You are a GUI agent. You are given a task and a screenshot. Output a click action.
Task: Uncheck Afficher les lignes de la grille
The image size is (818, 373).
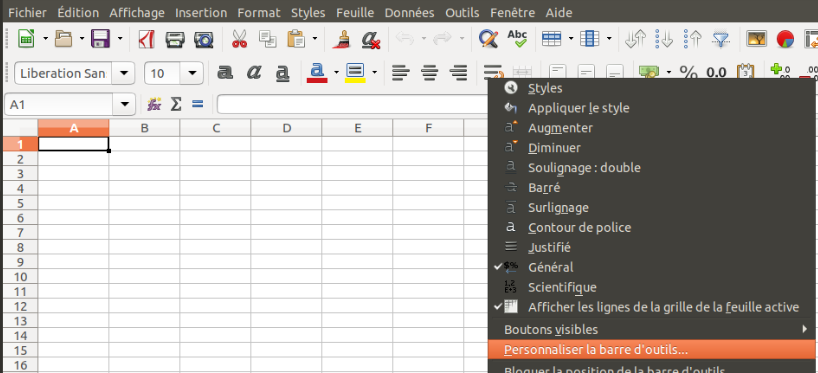click(652, 307)
